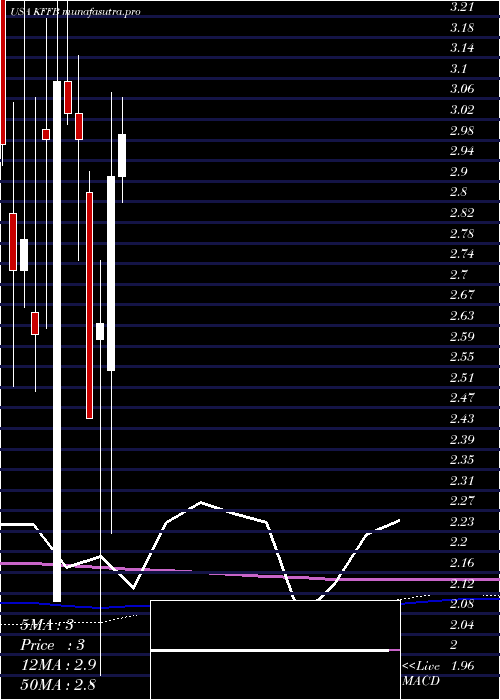Image resolution: width=500 pixels, height=700 pixels.
Task: Click the 2.31 price level label
Action: [x=462, y=481]
